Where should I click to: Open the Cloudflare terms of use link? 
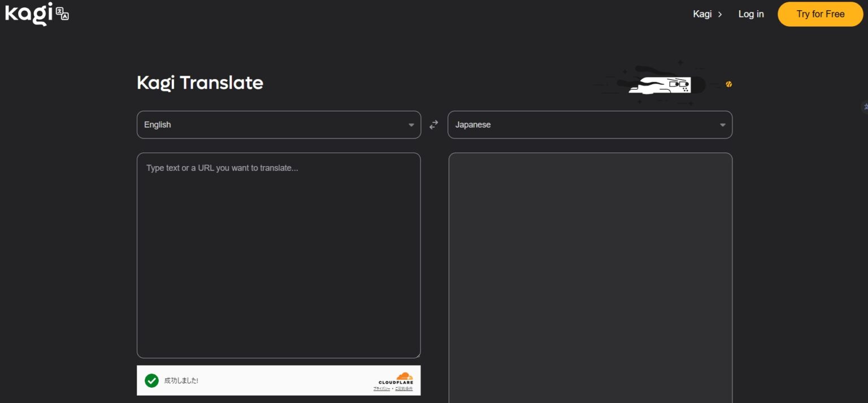click(403, 389)
